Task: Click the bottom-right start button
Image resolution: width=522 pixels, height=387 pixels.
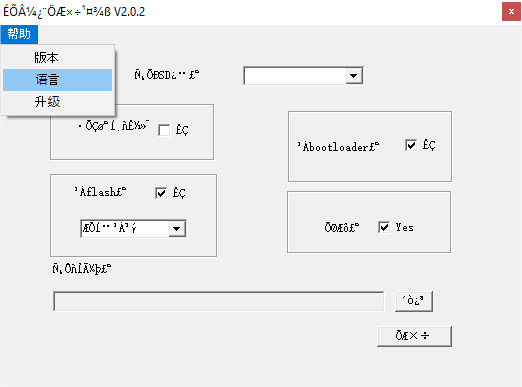Action: click(x=414, y=336)
